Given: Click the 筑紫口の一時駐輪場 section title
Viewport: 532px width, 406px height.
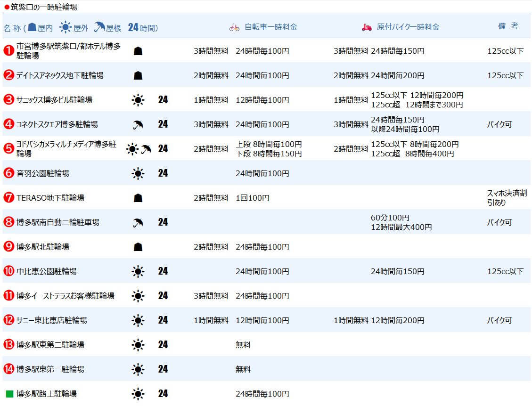Looking at the screenshot, I should 44,7.
